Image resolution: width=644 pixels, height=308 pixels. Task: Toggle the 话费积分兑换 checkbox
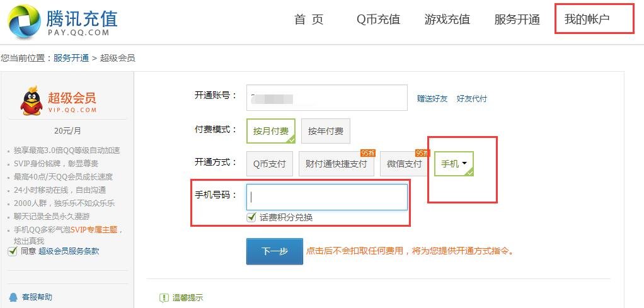click(x=251, y=217)
